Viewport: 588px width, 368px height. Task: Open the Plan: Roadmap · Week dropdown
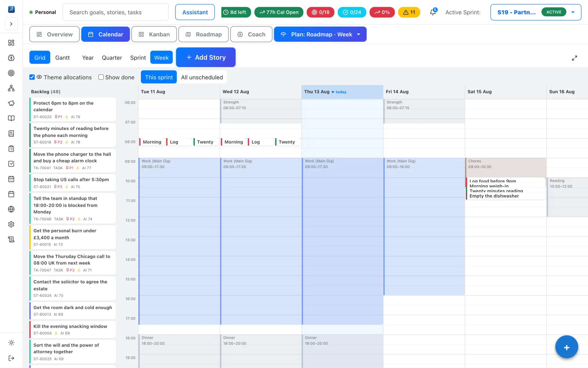point(320,34)
